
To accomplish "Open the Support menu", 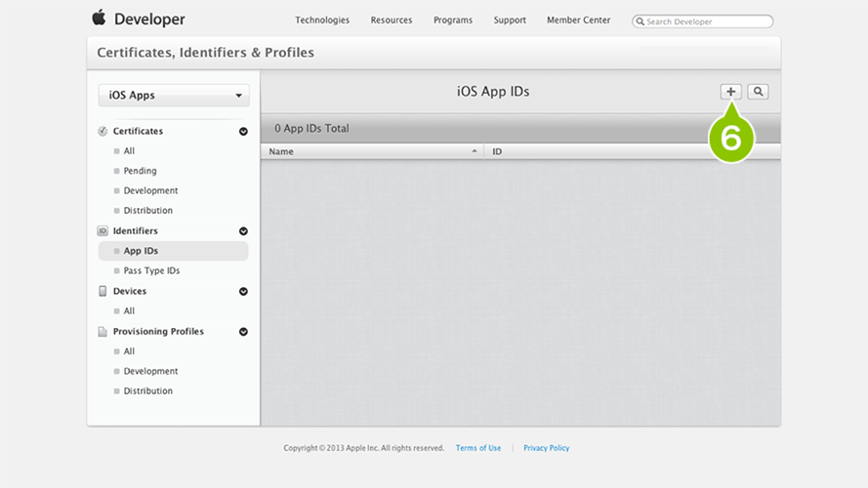I will point(510,20).
